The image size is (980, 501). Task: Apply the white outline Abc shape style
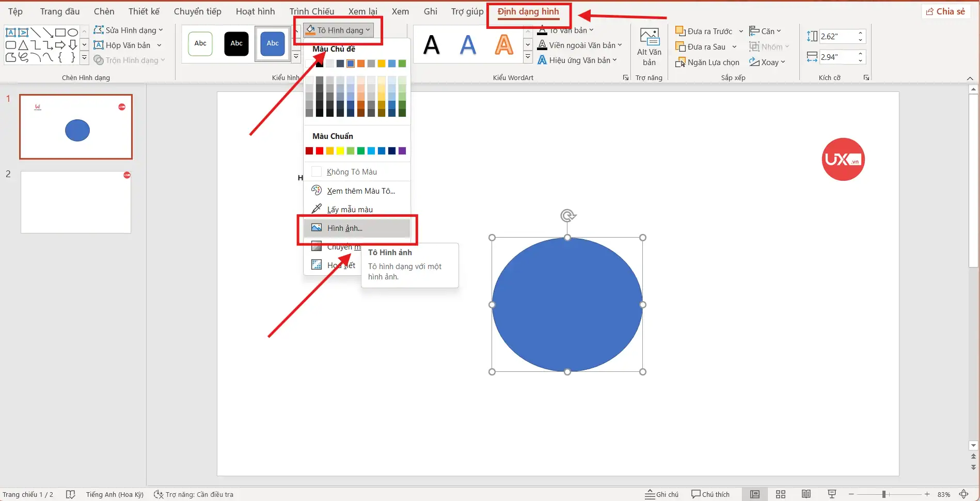(200, 43)
